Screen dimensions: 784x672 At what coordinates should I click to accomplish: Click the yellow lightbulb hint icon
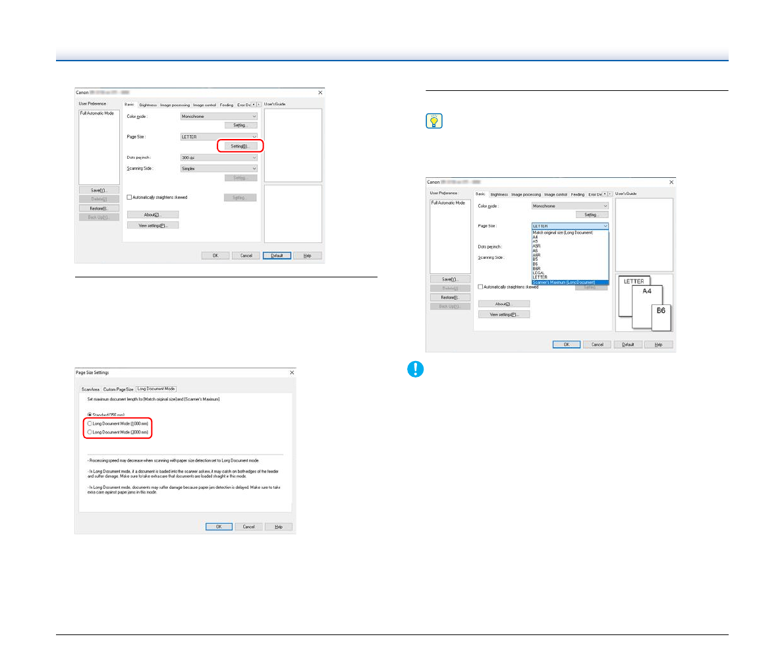[434, 121]
